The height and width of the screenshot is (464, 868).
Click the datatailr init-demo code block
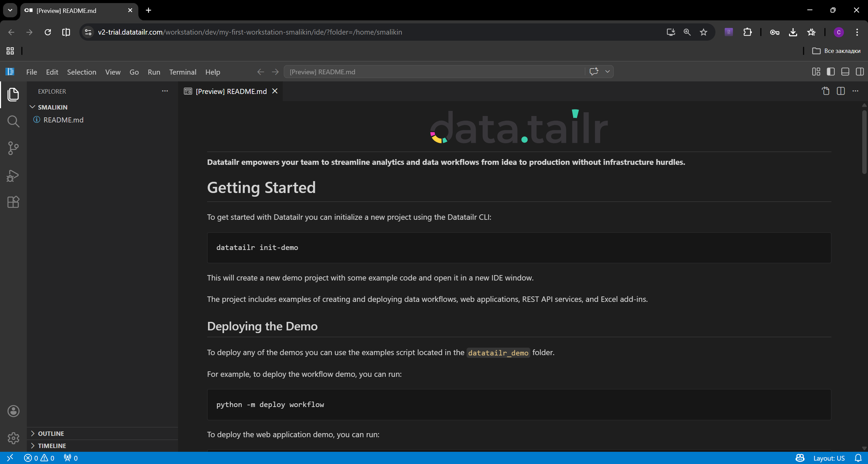519,248
